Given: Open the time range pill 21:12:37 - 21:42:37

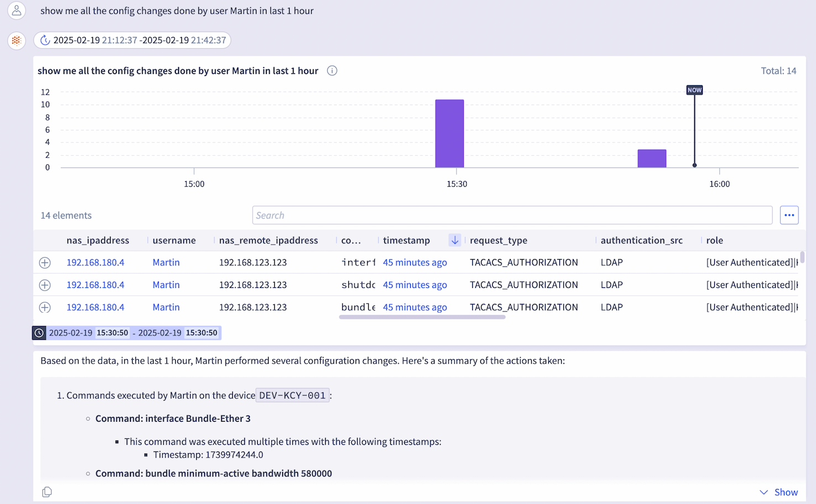Looking at the screenshot, I should [x=132, y=40].
